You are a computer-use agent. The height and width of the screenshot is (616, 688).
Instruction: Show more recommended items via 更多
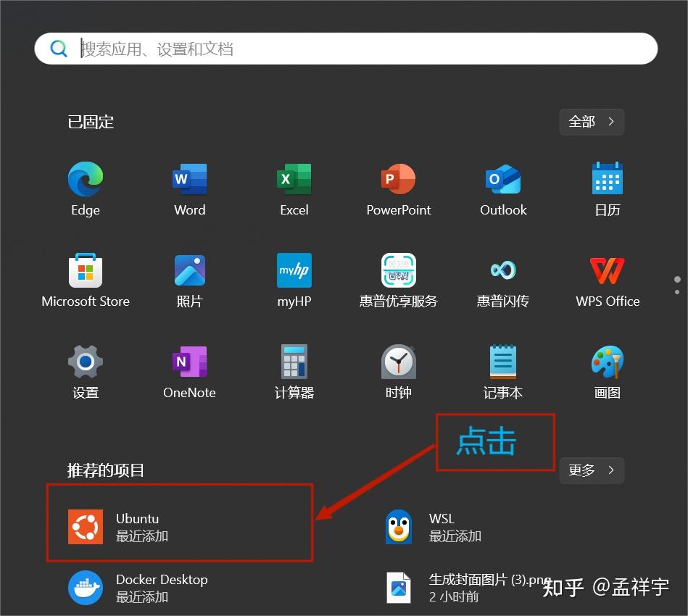click(592, 470)
